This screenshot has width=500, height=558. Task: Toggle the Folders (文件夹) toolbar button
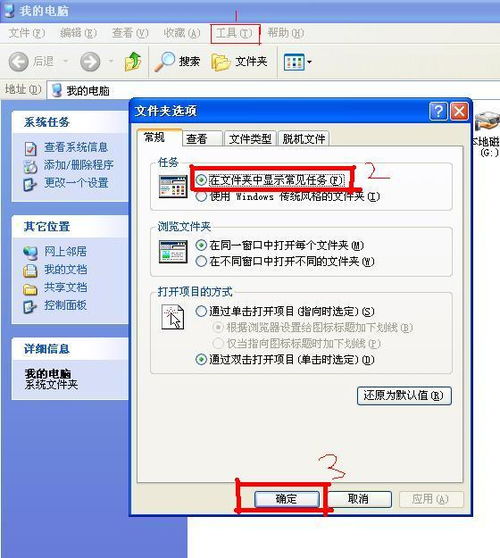[x=239, y=62]
